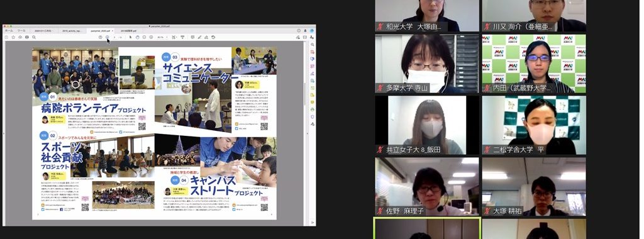The height and width of the screenshot is (239, 644).
Task: Click the send by email icon
Action: click(x=305, y=37)
